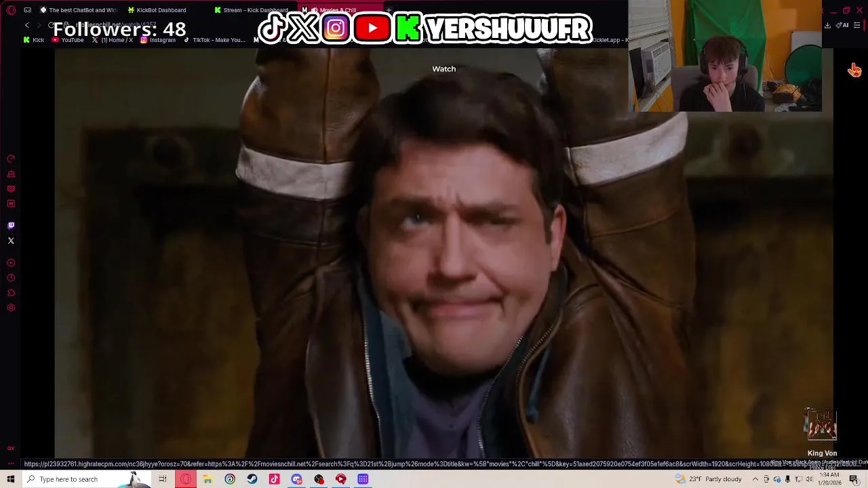Open the purple grid app on taskbar

pos(363,479)
